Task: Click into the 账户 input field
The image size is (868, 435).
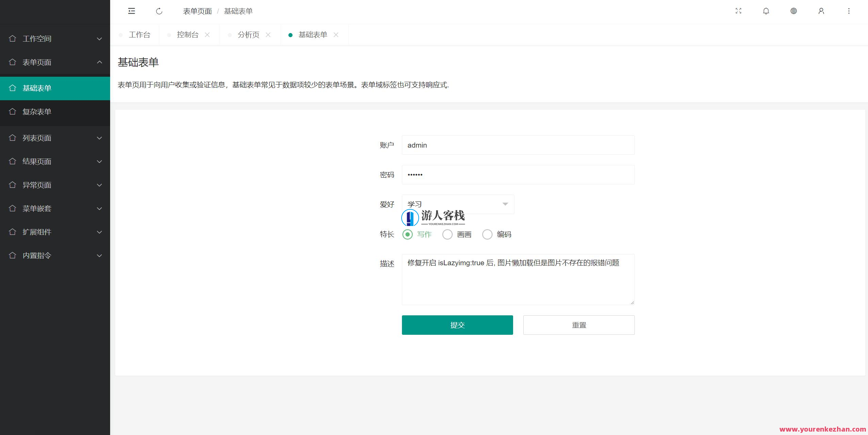Action: (518, 145)
